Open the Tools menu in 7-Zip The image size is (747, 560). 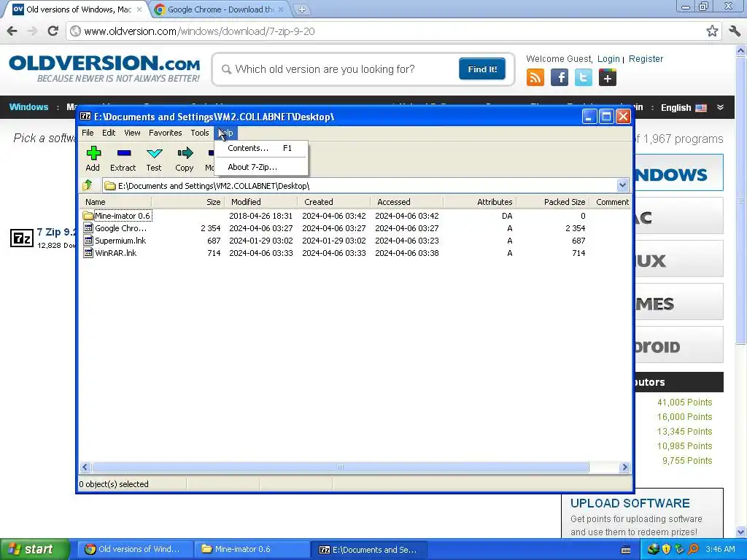coord(200,133)
